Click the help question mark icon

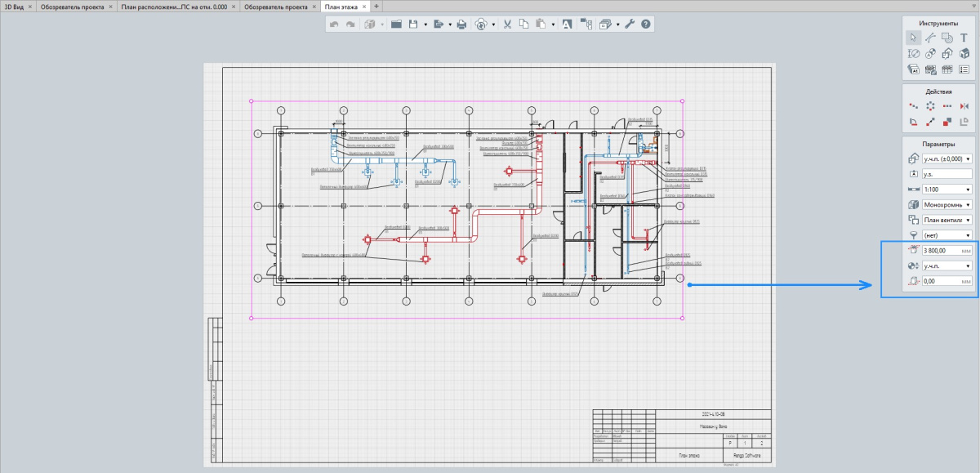(x=646, y=25)
